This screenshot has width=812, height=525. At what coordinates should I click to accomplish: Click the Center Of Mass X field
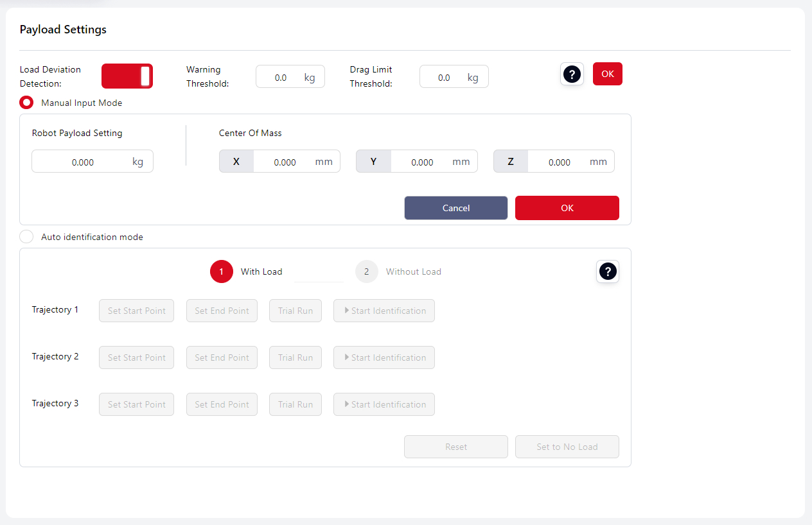click(285, 162)
